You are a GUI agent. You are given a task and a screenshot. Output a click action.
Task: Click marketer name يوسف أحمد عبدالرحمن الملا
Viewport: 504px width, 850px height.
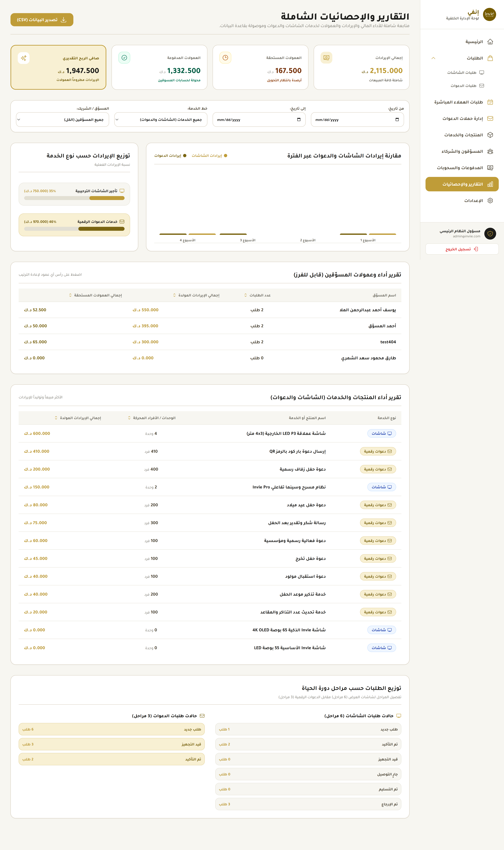click(x=367, y=310)
